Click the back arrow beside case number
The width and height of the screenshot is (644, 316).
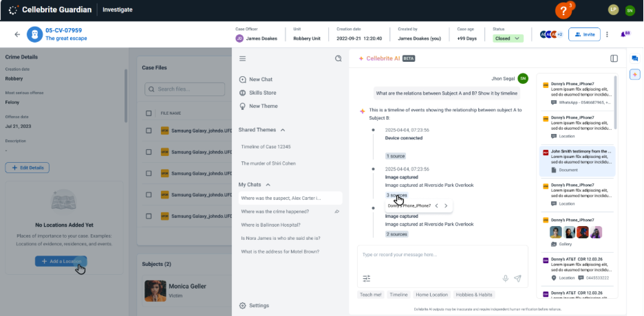coord(17,34)
